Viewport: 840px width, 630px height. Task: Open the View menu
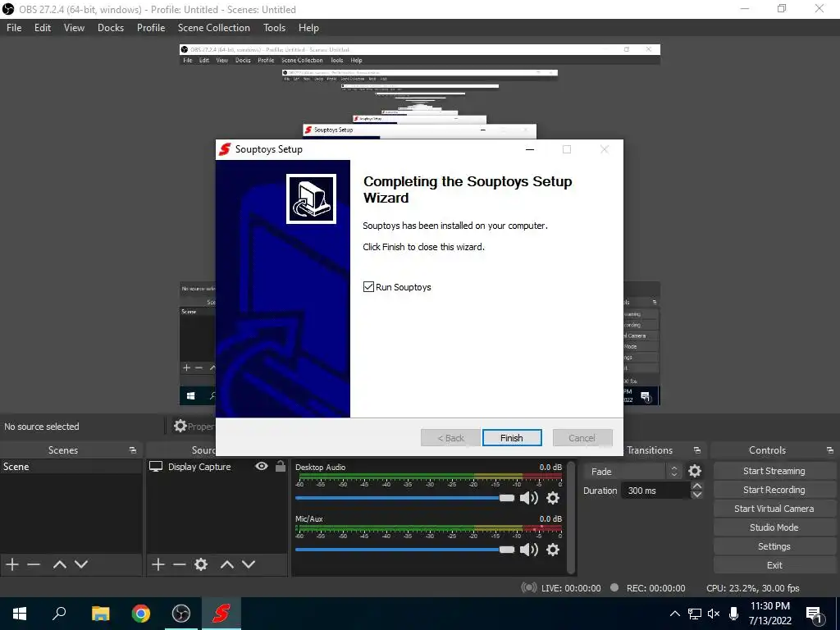tap(74, 28)
